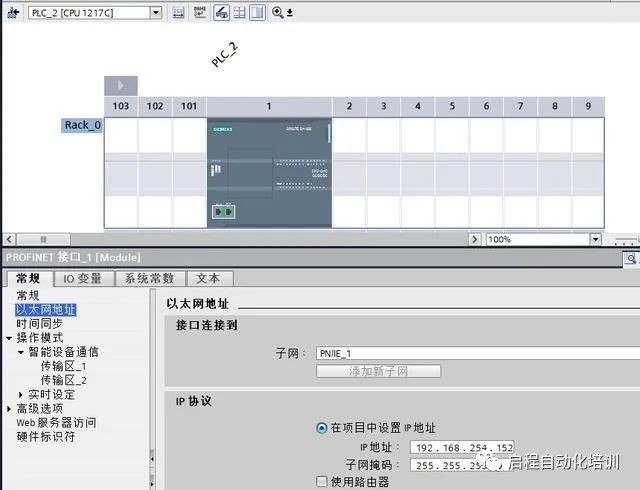Toggle the split view panel toolbar icon
This screenshot has width=640, height=490.
point(258,13)
